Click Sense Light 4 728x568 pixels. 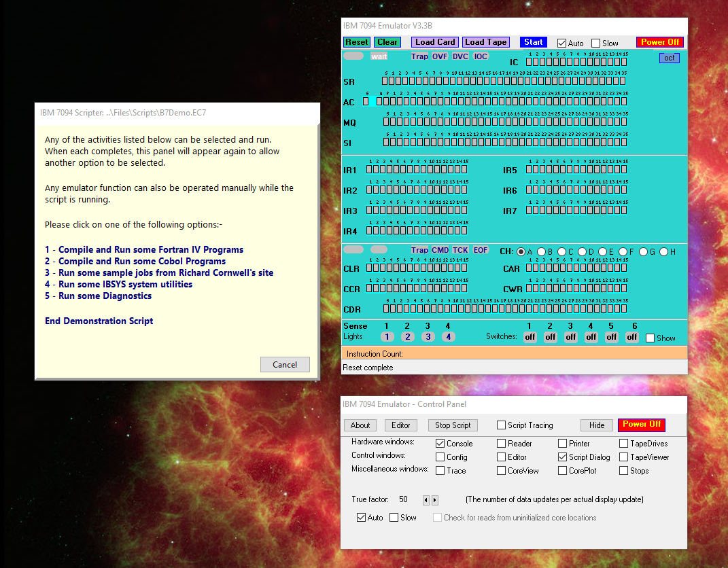(x=449, y=337)
